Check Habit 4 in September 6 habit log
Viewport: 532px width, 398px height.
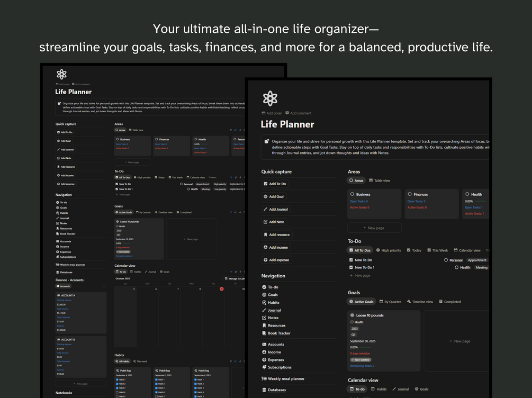click(118, 392)
